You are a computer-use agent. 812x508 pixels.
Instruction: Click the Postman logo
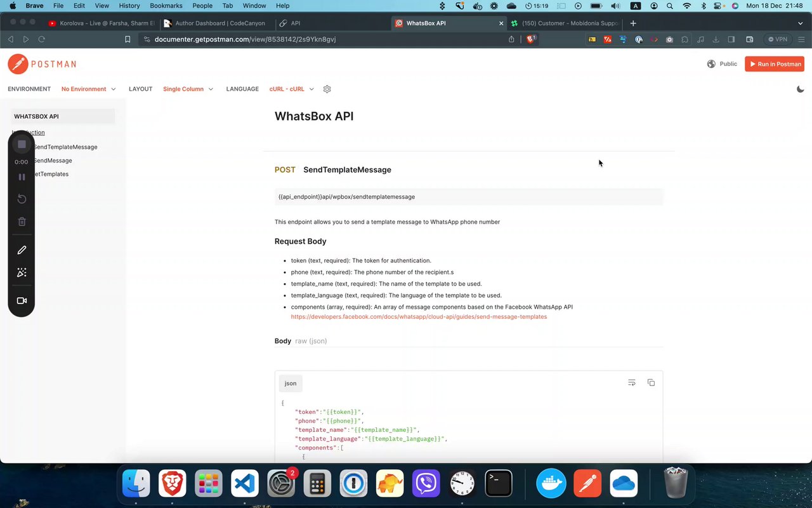(42, 64)
